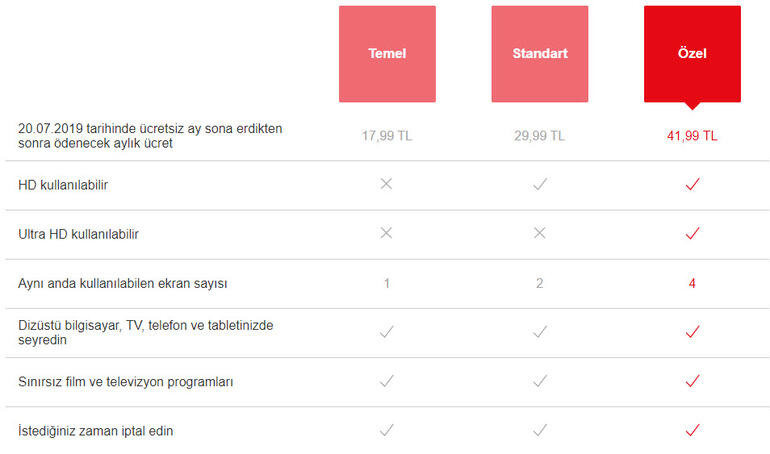This screenshot has width=770, height=454.
Task: Click the red Ultra HD checkmark for Özel
Action: pyautogui.click(x=692, y=234)
